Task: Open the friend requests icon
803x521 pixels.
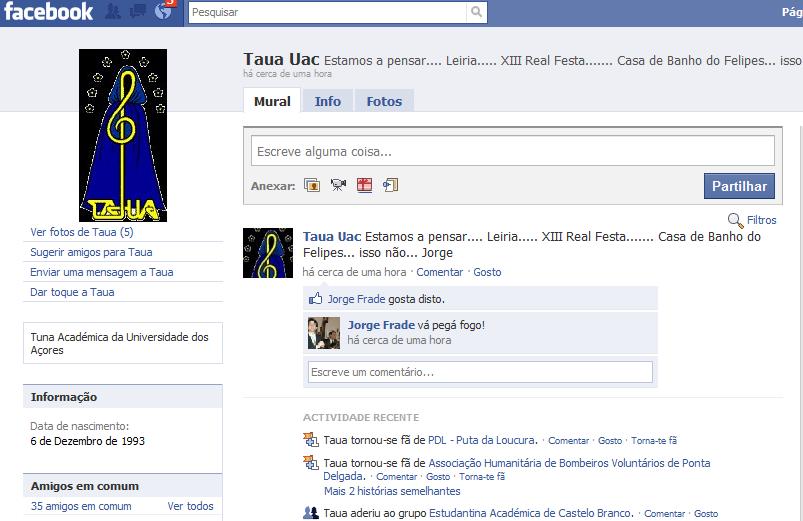Action: point(113,11)
